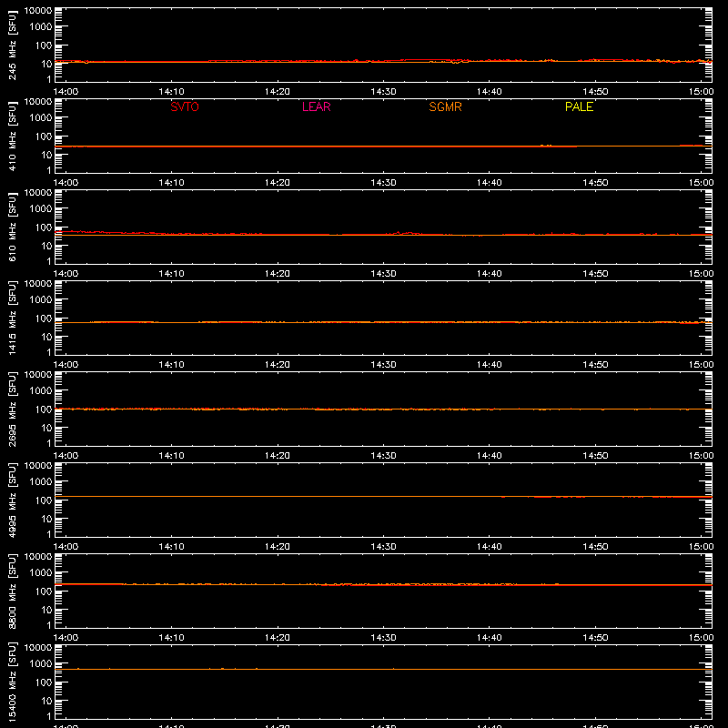This screenshot has width=728, height=728.
Task: Click the LEAR station legend label
Action: [x=316, y=106]
